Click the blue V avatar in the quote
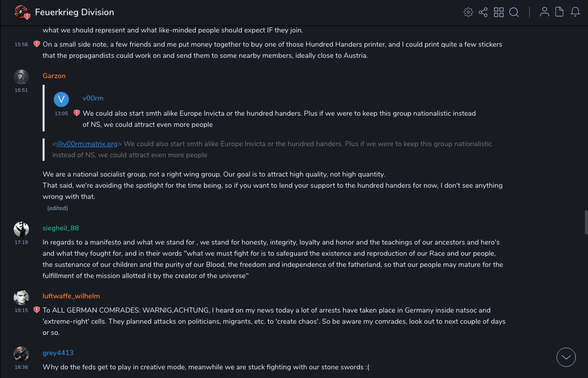 tap(61, 99)
